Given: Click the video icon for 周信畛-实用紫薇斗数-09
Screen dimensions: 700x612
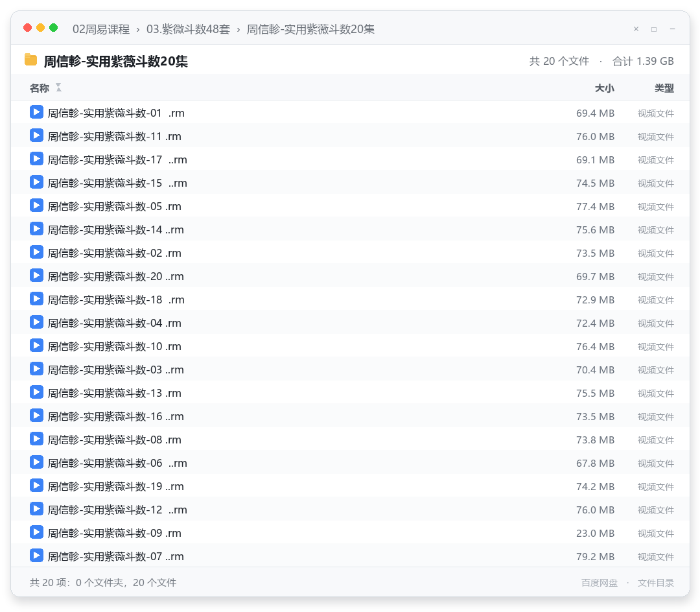Looking at the screenshot, I should [x=36, y=532].
